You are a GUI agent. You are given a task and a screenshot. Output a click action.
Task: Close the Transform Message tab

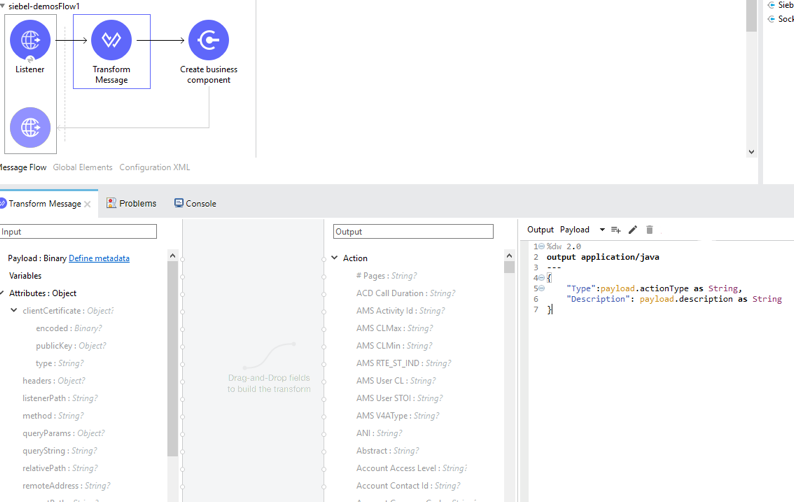88,204
